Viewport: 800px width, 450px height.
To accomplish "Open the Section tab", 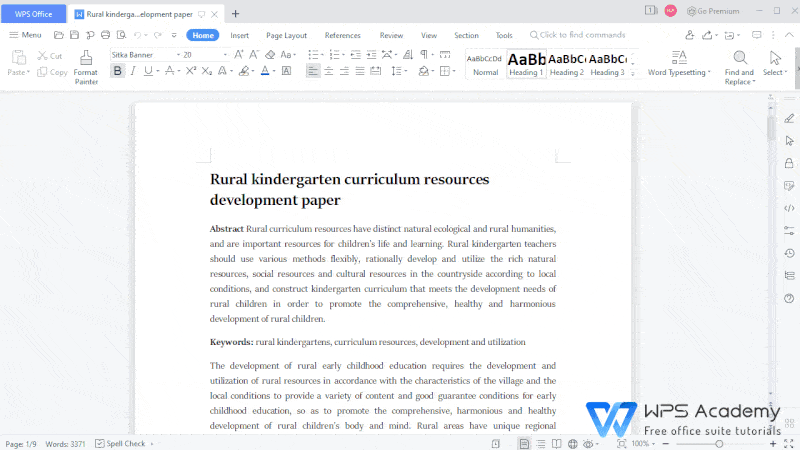I will click(x=466, y=35).
